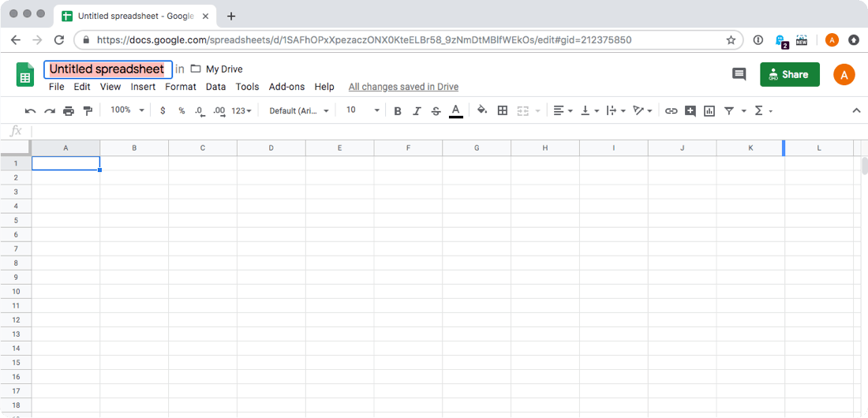Image resolution: width=868 pixels, height=418 pixels.
Task: Open horizontal align dropdown
Action: coord(563,110)
